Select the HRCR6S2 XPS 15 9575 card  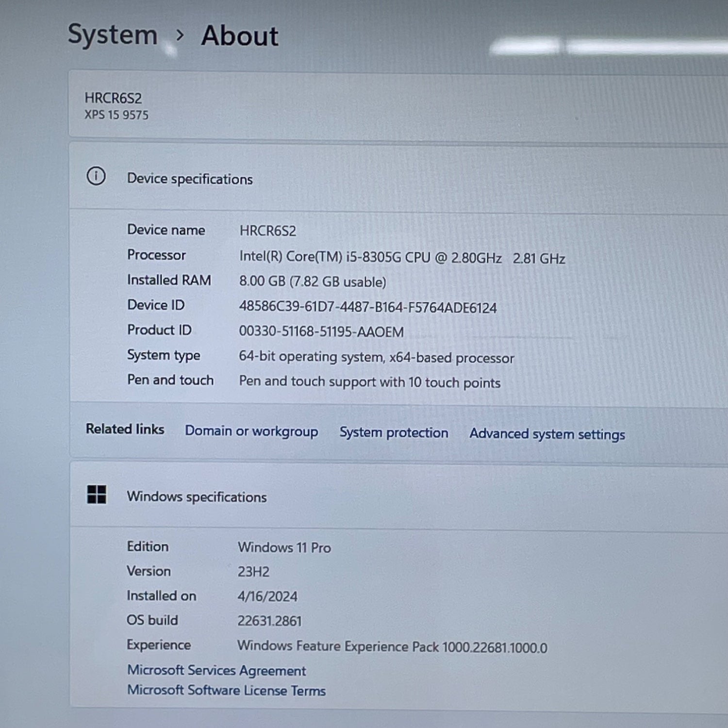click(398, 105)
